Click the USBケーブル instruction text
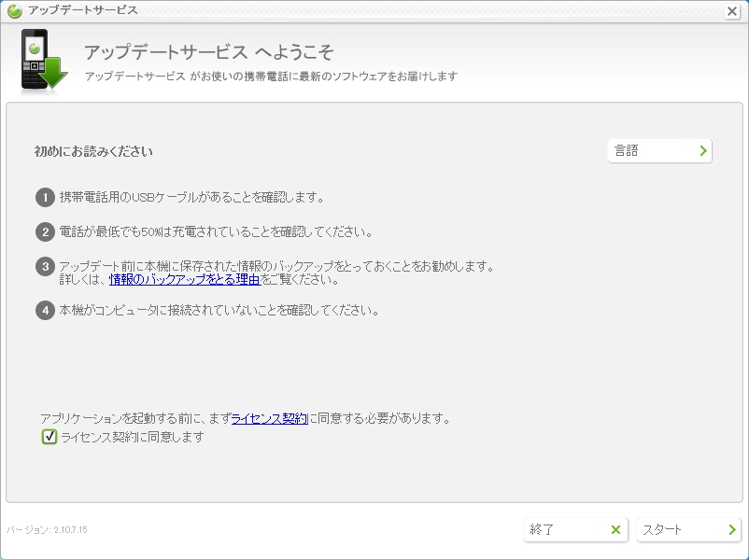 pos(191,197)
